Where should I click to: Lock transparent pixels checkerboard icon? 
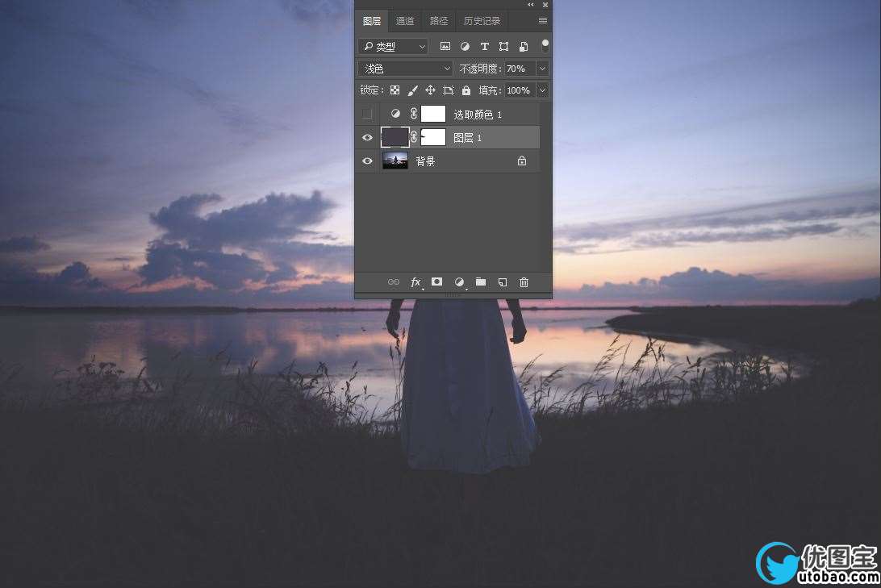coord(395,90)
